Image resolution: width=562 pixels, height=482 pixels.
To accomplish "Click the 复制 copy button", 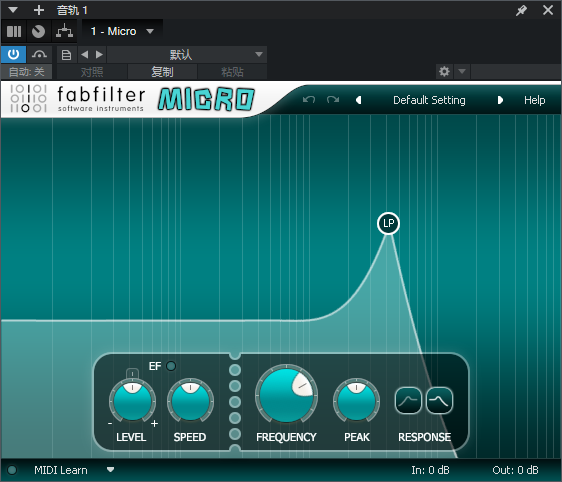I will [162, 72].
